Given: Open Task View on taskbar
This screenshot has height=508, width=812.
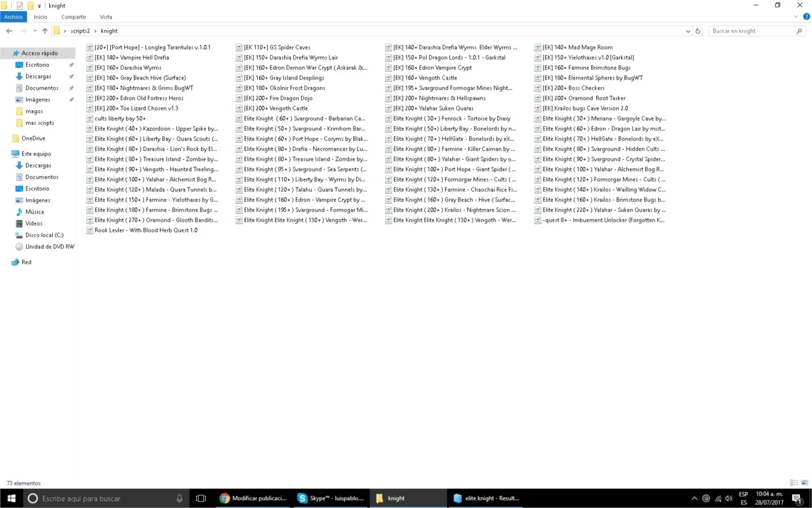Looking at the screenshot, I should [201, 498].
